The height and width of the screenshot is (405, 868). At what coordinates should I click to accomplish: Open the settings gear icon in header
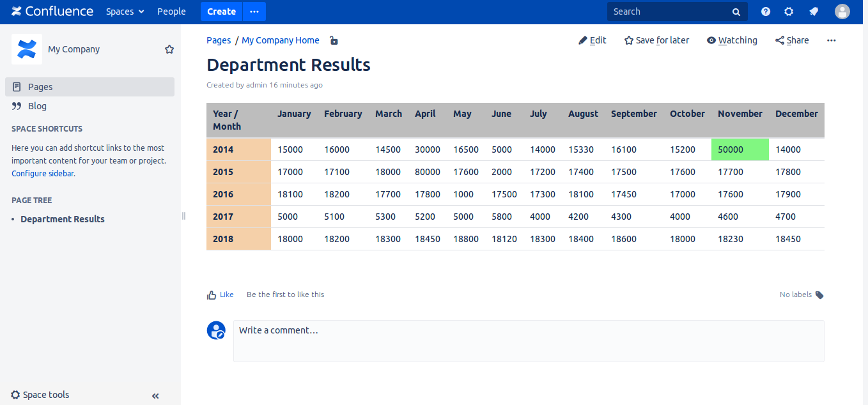click(789, 11)
